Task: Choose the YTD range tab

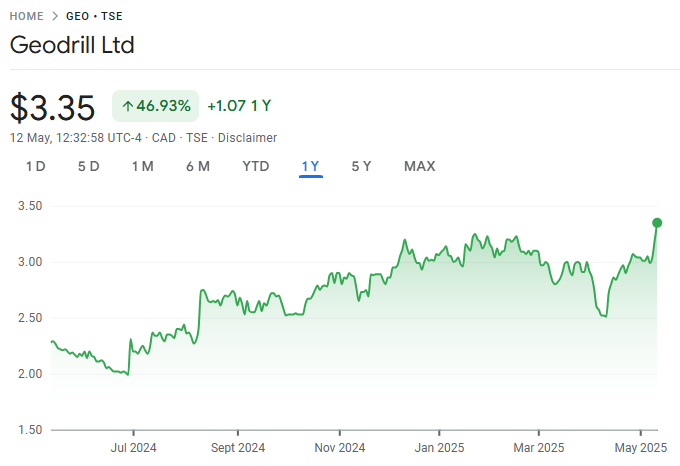Action: (x=256, y=166)
